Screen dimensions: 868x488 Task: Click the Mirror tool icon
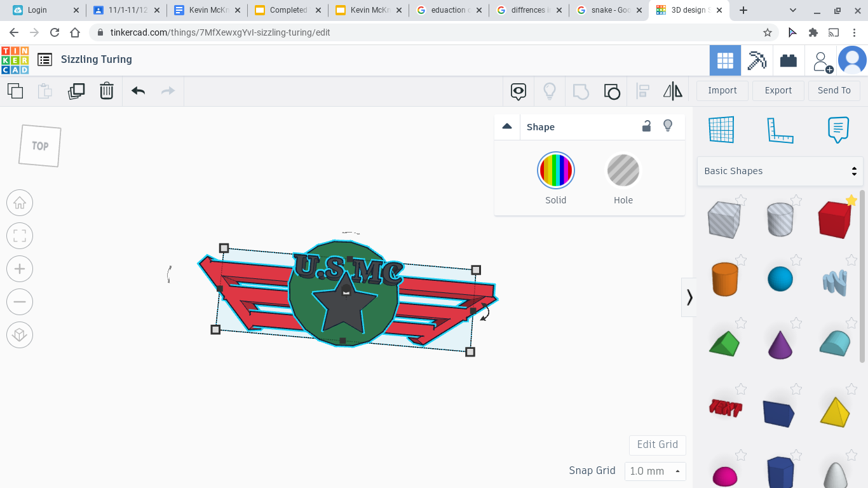672,91
